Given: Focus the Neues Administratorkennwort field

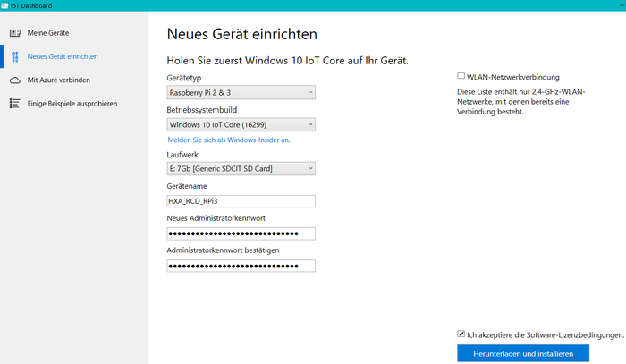Looking at the screenshot, I should click(241, 233).
